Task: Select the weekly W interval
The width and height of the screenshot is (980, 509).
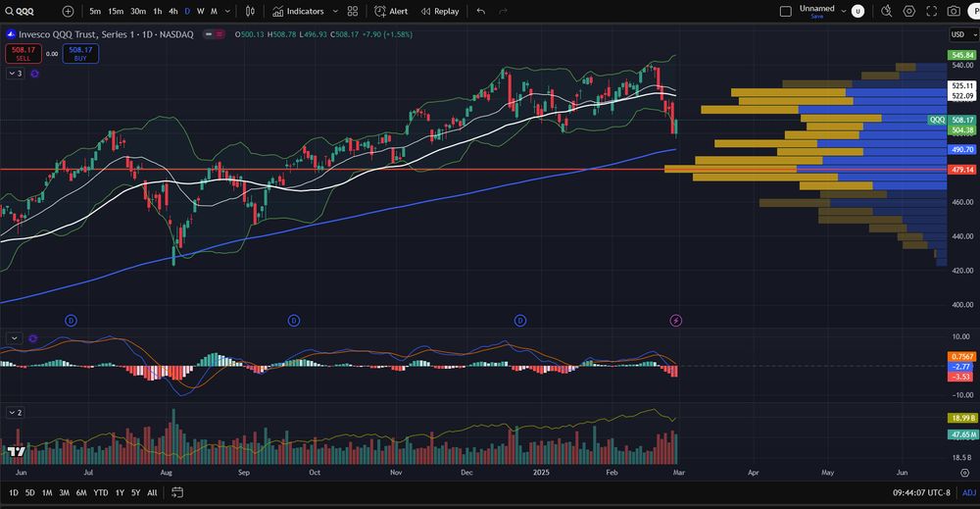Action: (201, 11)
